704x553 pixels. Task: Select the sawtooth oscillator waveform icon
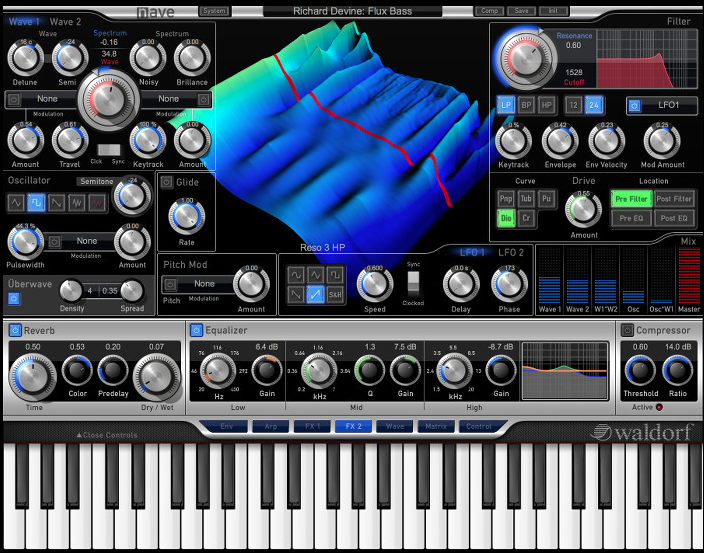pyautogui.click(x=57, y=203)
